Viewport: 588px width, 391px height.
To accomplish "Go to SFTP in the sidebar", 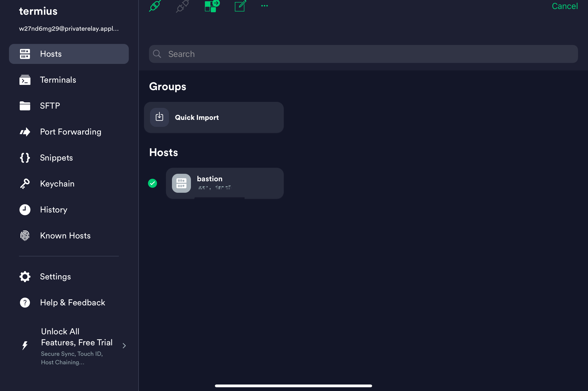I will point(69,106).
